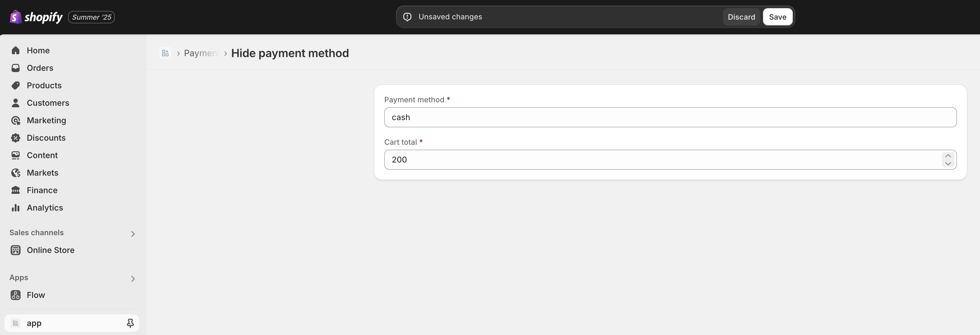980x335 pixels.
Task: Click the Marketing target icon
Action: click(x=16, y=120)
